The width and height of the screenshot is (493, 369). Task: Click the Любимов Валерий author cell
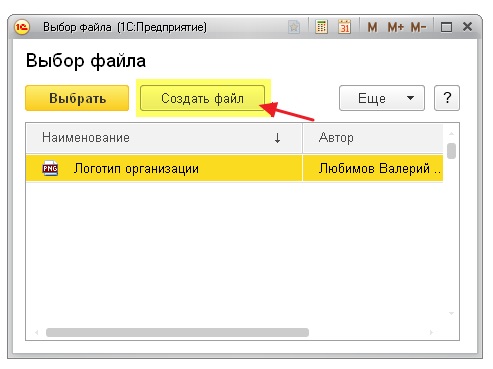click(373, 168)
